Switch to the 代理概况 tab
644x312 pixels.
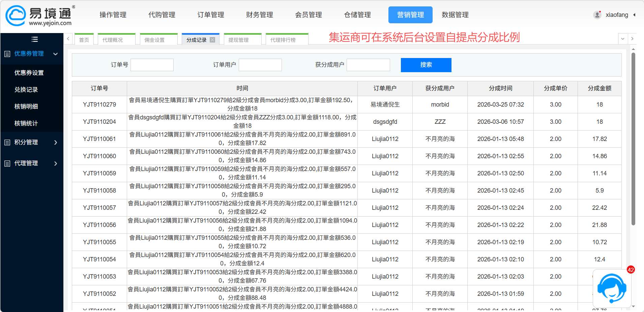pyautogui.click(x=117, y=39)
